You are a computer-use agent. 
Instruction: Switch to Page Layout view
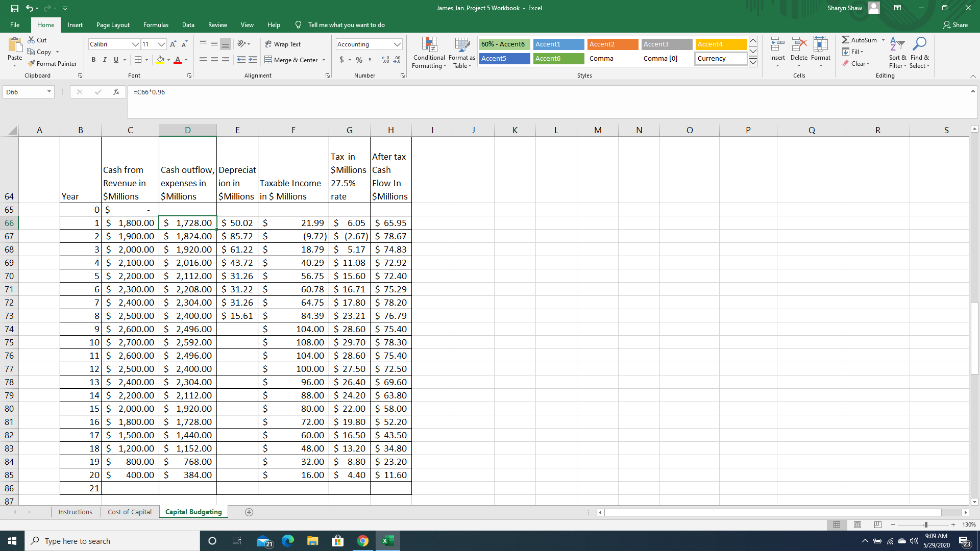tap(857, 524)
